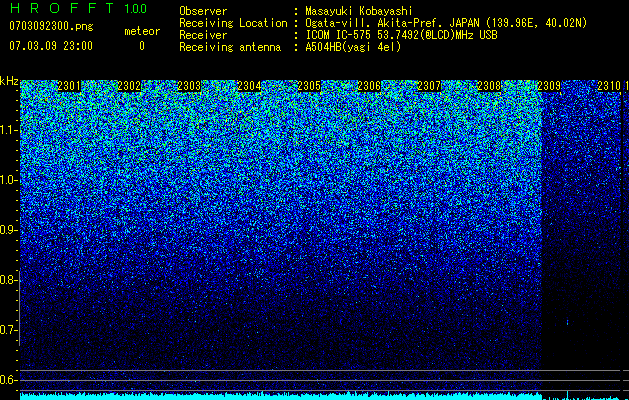This screenshot has height=400, width=629.
Task: Select the file name 0703092300.png
Action: tap(51, 26)
